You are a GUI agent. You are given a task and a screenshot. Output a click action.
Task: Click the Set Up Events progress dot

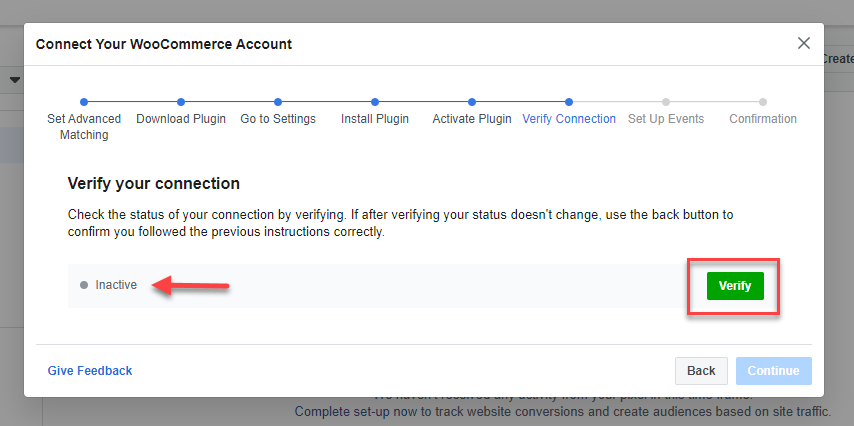(666, 102)
